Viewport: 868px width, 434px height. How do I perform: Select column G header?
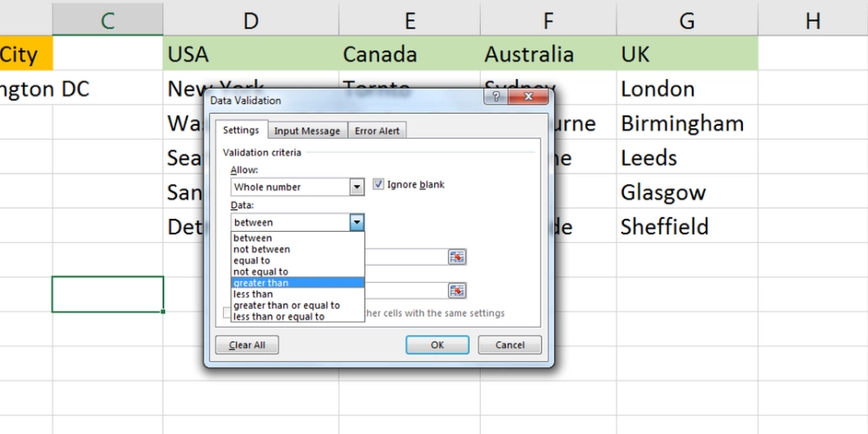tap(687, 19)
